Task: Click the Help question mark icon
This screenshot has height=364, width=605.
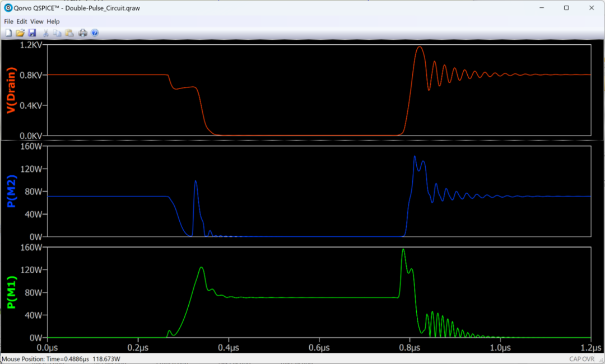Action: tap(95, 33)
